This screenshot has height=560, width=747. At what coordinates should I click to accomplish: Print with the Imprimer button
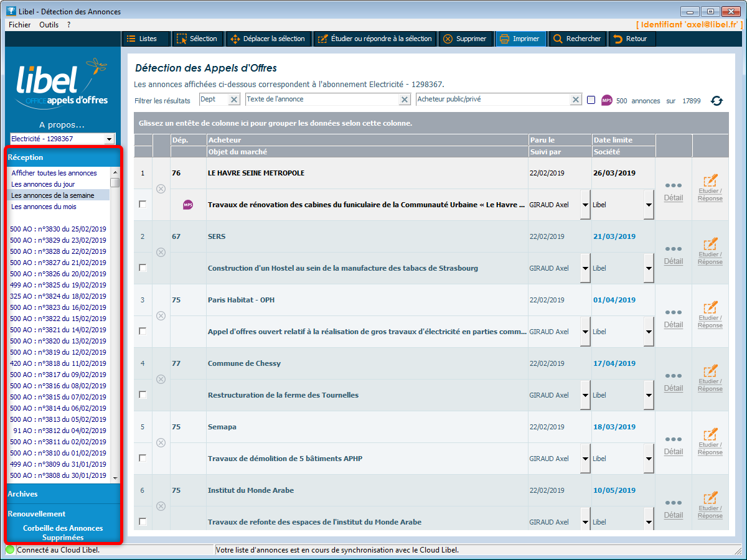[520, 39]
